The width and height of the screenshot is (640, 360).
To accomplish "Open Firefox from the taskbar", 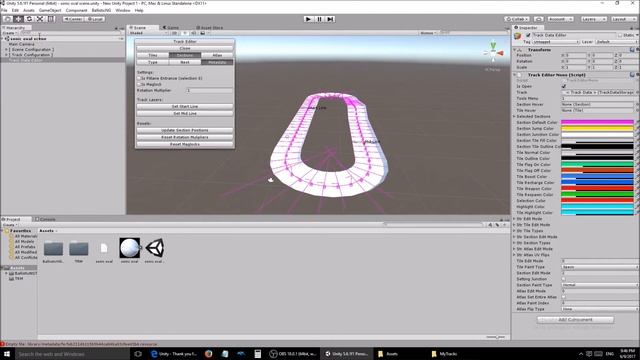I will point(209,353).
